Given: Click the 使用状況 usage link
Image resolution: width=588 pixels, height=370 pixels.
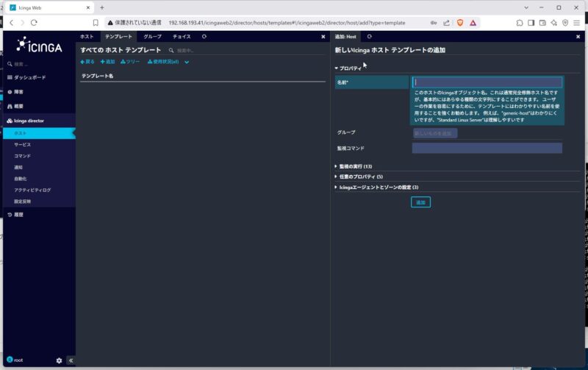Looking at the screenshot, I should 163,62.
